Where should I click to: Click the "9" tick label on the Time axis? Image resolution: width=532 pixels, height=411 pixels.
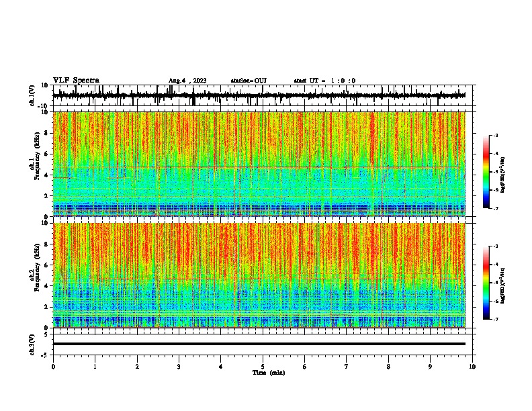pyautogui.click(x=430, y=367)
